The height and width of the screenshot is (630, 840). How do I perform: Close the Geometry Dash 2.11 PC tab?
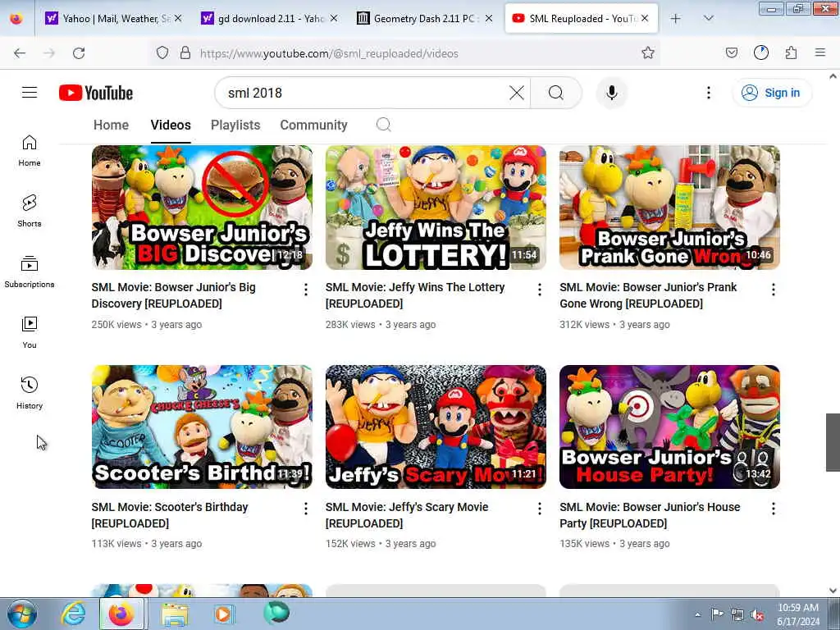[x=489, y=19]
